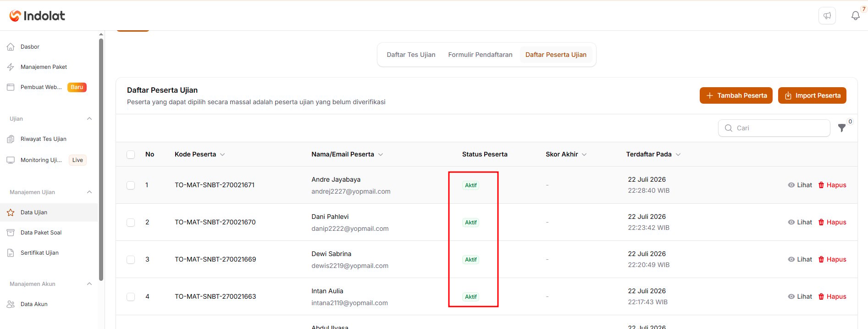This screenshot has height=329, width=868.
Task: Focus the Cari search field
Action: coord(774,128)
